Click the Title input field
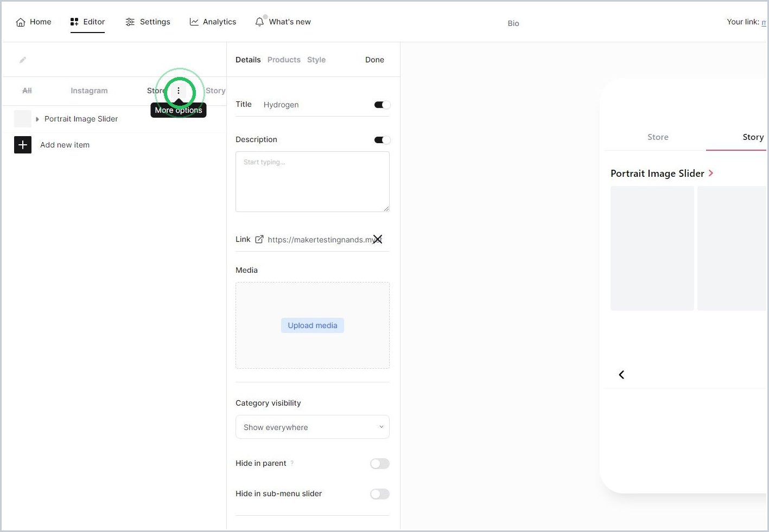 [x=317, y=105]
